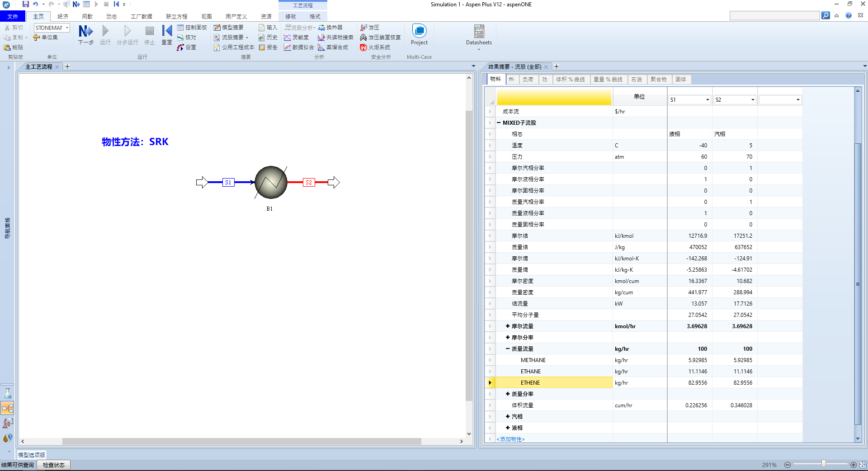868x471 pixels.
Task: Expand the Liquid Phase (液相) row
Action: pos(508,428)
